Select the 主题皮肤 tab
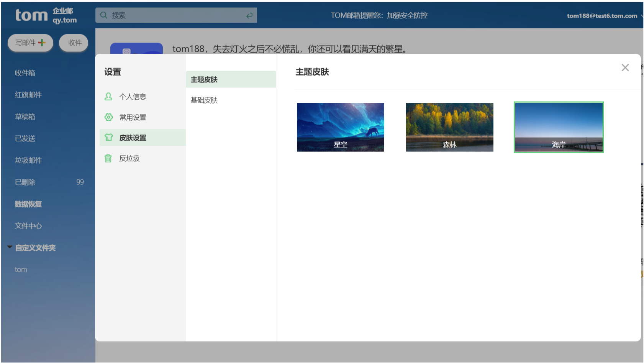The width and height of the screenshot is (644, 363). click(x=204, y=79)
